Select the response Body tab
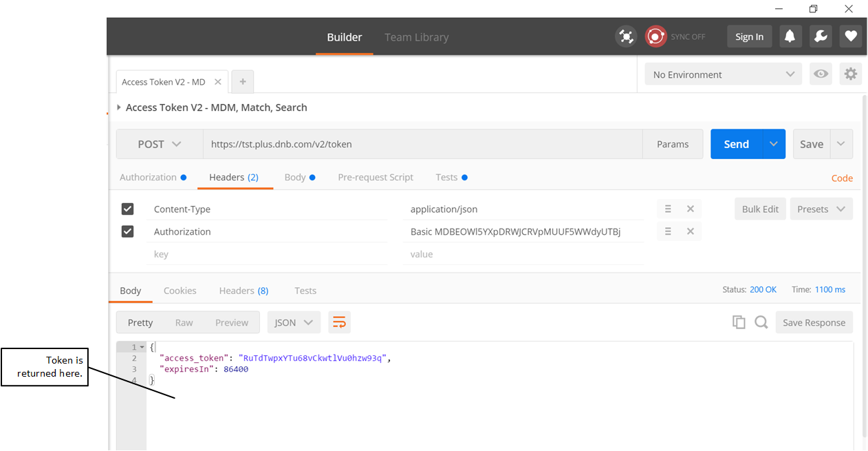This screenshot has height=451, width=868. tap(131, 291)
